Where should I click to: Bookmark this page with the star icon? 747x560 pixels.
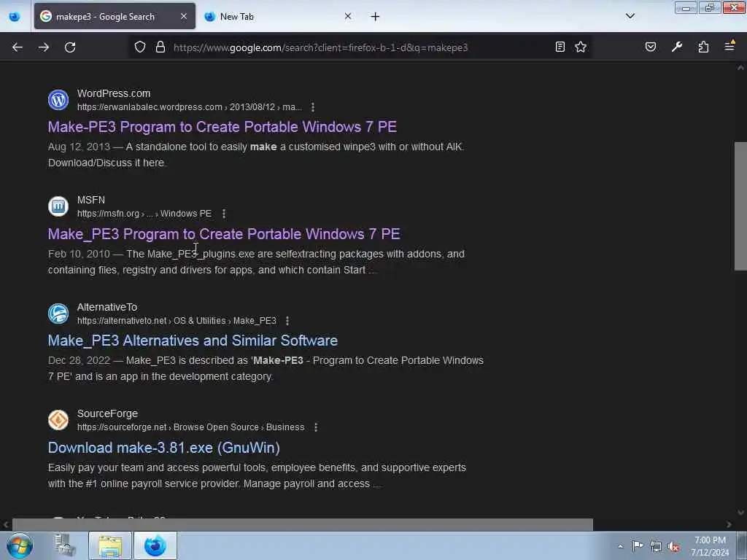580,47
